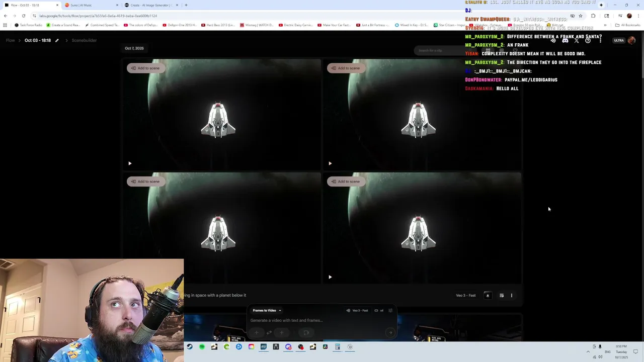
Task: Open the Task Force Radio bookmark
Action: tap(28, 25)
